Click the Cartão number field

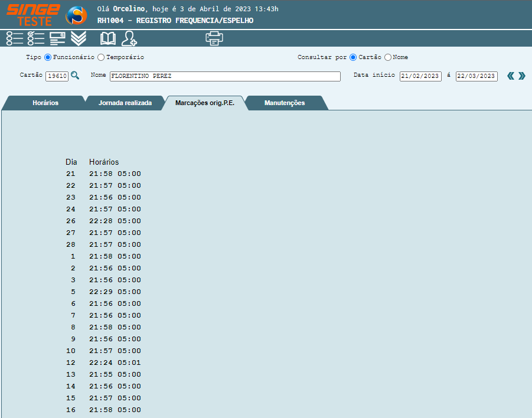[57, 76]
